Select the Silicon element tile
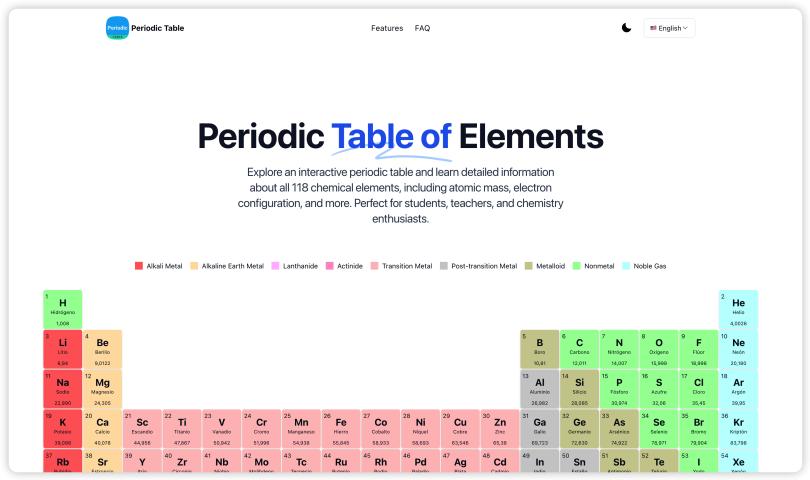 coord(579,388)
